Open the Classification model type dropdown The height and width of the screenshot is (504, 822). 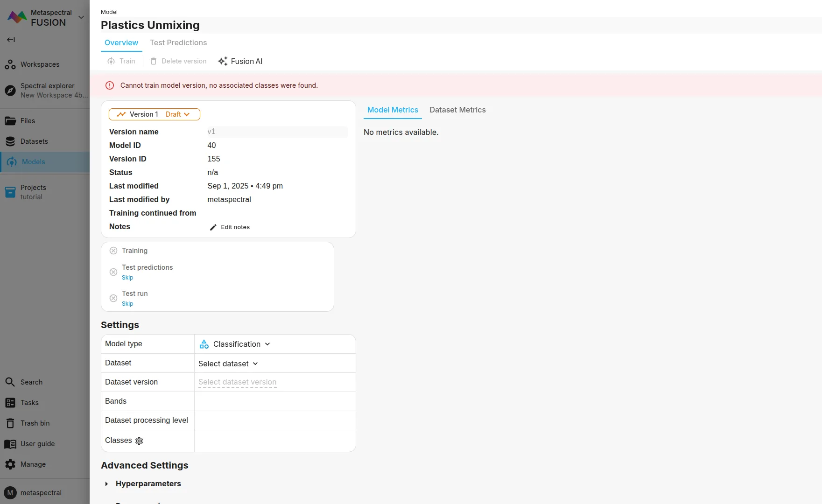(235, 344)
